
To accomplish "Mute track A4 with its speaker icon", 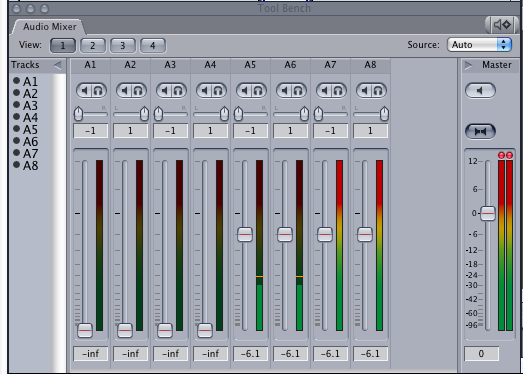I will click(205, 90).
